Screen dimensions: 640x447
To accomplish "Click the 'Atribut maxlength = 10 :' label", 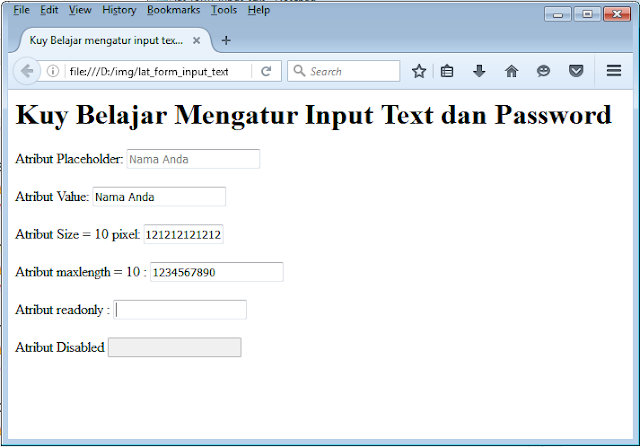I will [x=81, y=272].
